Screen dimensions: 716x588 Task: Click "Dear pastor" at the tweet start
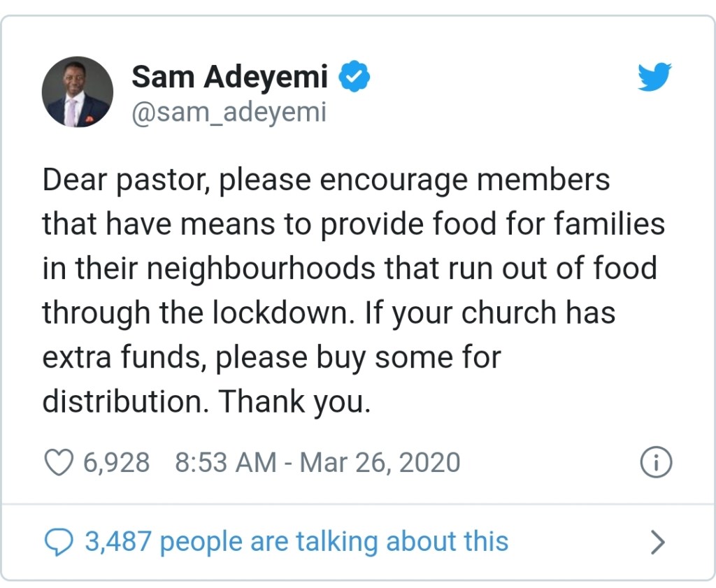[x=126, y=180]
